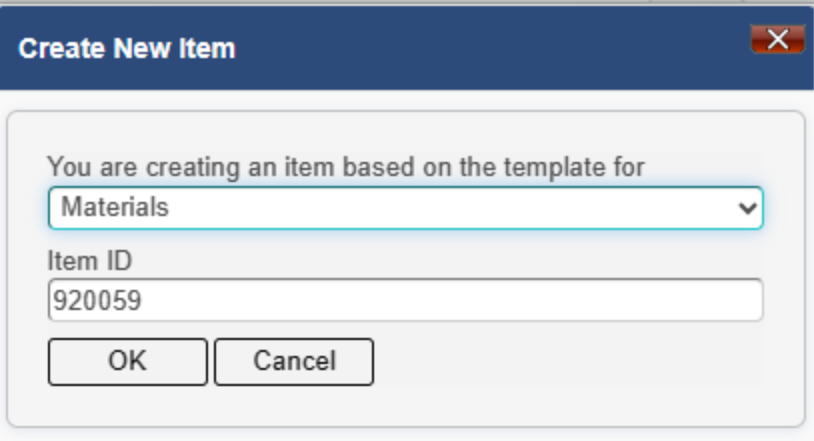The height and width of the screenshot is (441, 814).
Task: Click the word Materials in the selector
Action: 115,207
